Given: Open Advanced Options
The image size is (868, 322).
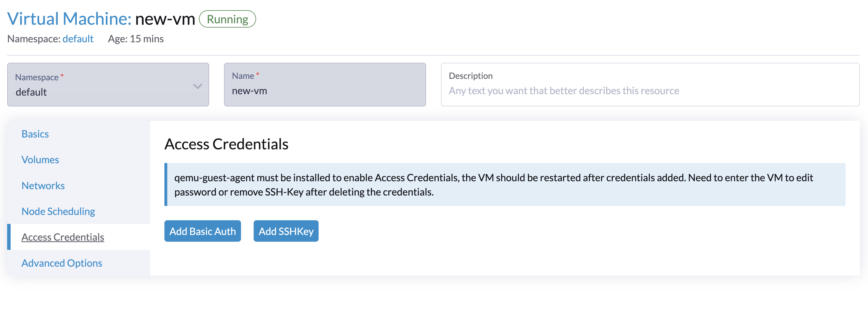Looking at the screenshot, I should click(62, 263).
